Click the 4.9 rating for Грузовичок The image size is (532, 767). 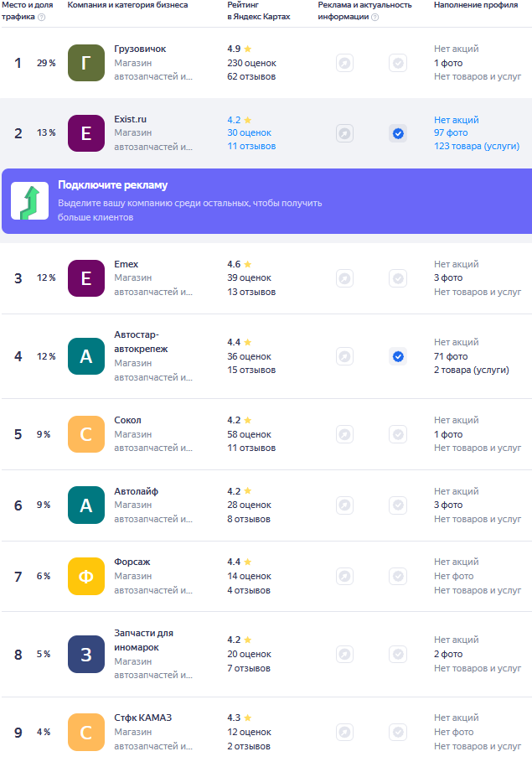click(239, 49)
